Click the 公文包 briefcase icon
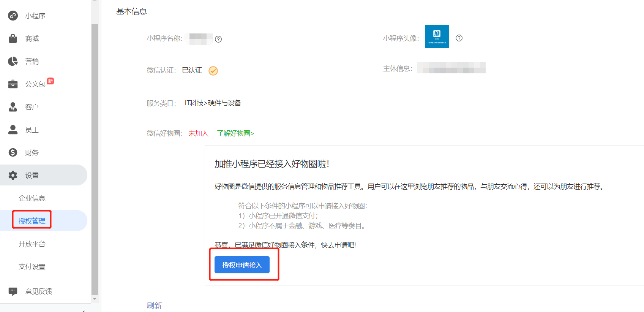 (13, 84)
